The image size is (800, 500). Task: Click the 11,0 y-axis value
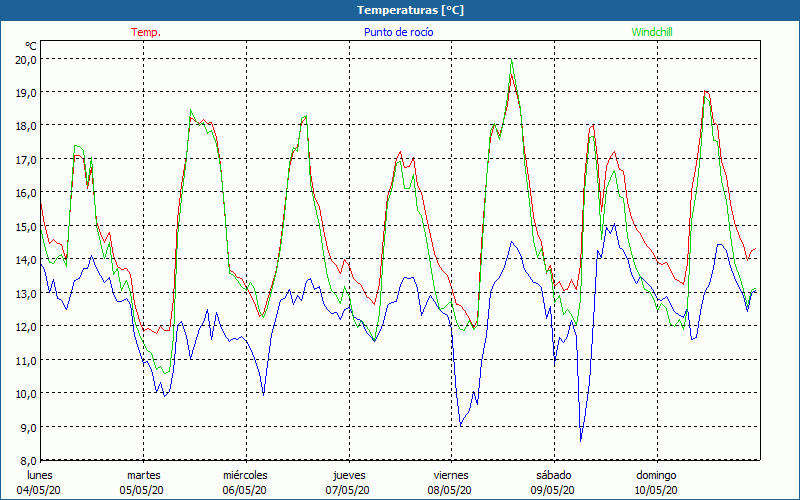pos(27,360)
